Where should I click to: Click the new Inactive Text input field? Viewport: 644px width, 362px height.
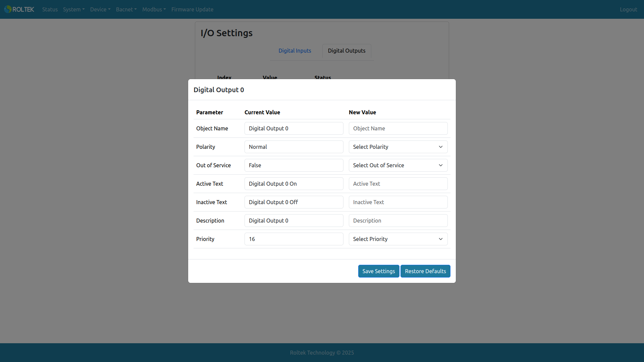[398, 202]
